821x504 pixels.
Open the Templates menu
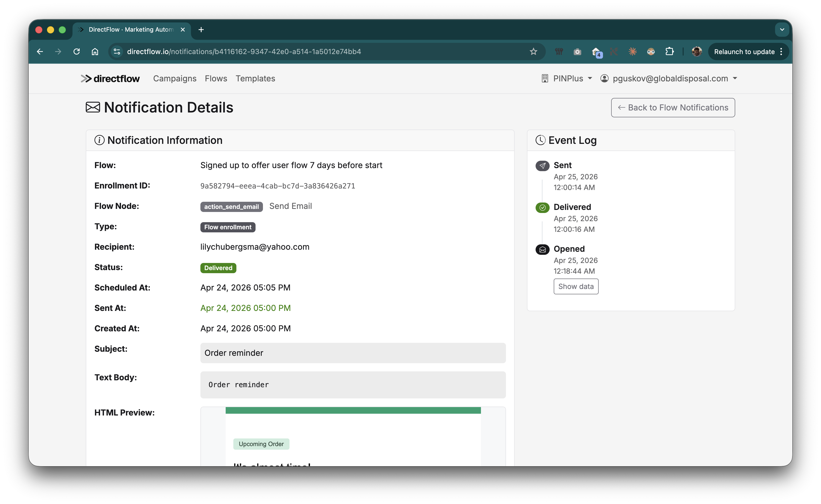tap(255, 79)
